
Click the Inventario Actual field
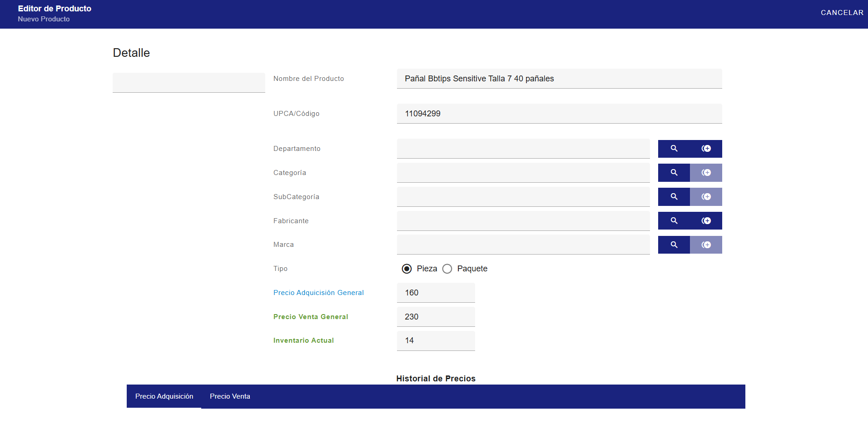point(436,341)
